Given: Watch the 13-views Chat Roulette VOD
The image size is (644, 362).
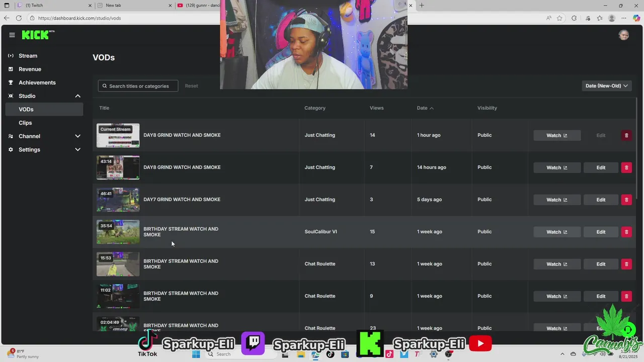Looking at the screenshot, I should [557, 264].
